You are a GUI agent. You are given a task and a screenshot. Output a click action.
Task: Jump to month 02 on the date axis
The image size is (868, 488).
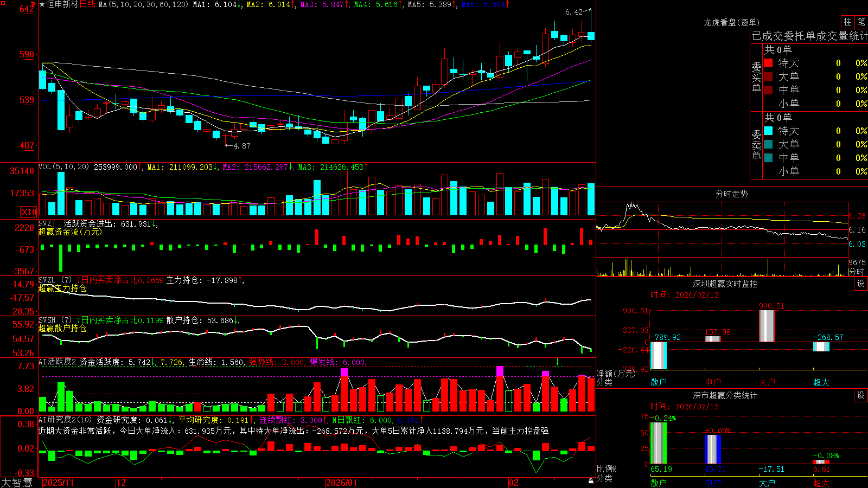514,483
